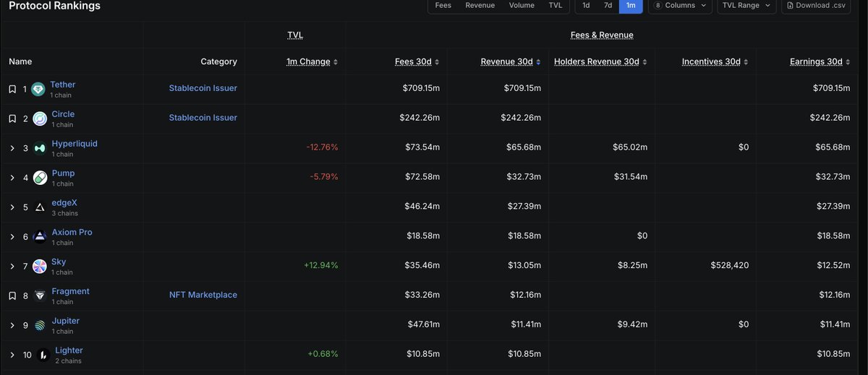Click the Circle logo icon
This screenshot has height=375, width=868.
(x=39, y=119)
